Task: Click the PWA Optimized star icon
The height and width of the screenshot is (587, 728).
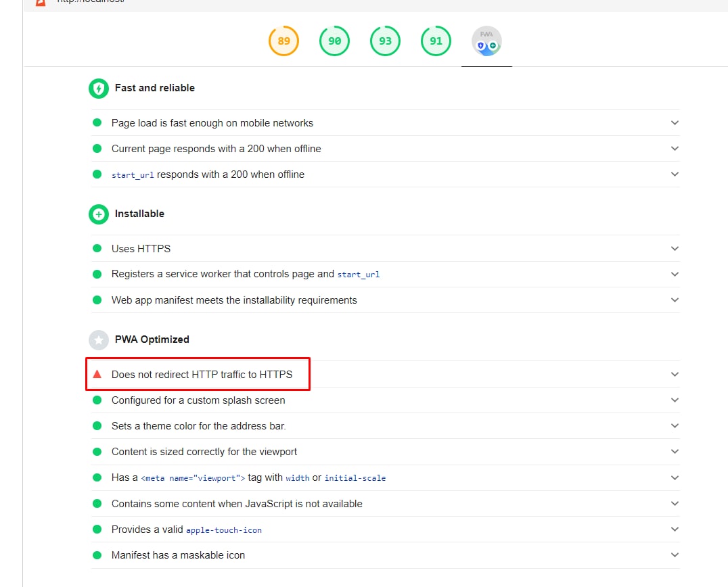Action: (98, 339)
